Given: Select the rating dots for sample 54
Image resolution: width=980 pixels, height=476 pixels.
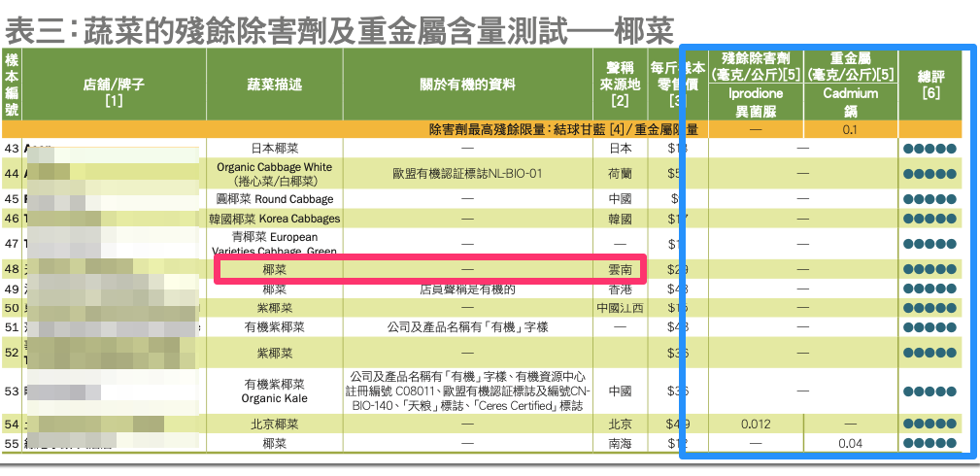Looking at the screenshot, I should (x=929, y=425).
